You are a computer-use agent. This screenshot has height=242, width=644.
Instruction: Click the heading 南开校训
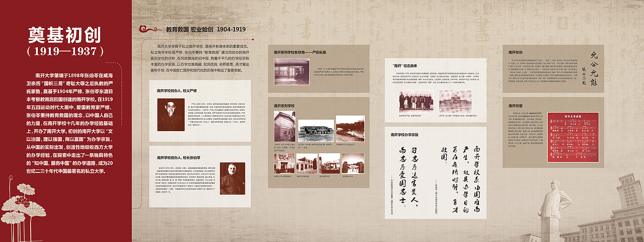[515, 52]
